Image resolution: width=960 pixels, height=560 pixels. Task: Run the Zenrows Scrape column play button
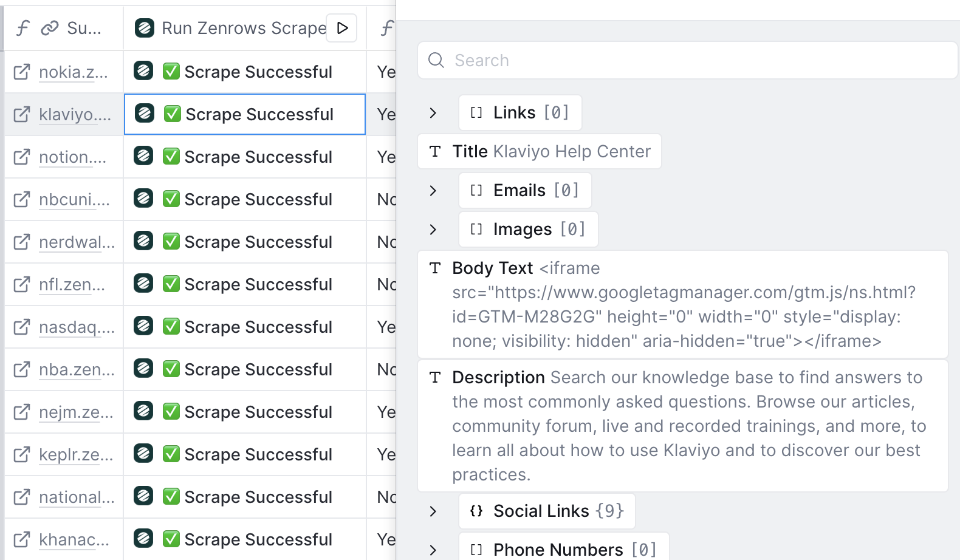click(342, 28)
